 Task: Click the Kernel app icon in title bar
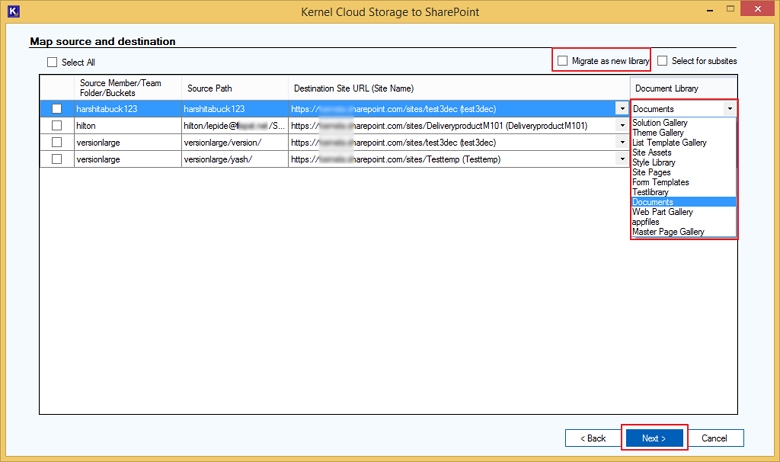[13, 11]
